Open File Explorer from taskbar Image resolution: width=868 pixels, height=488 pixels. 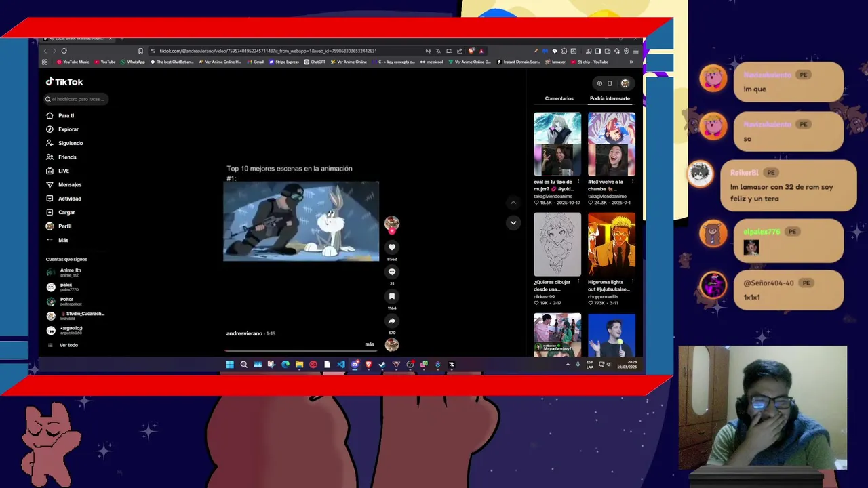(299, 365)
